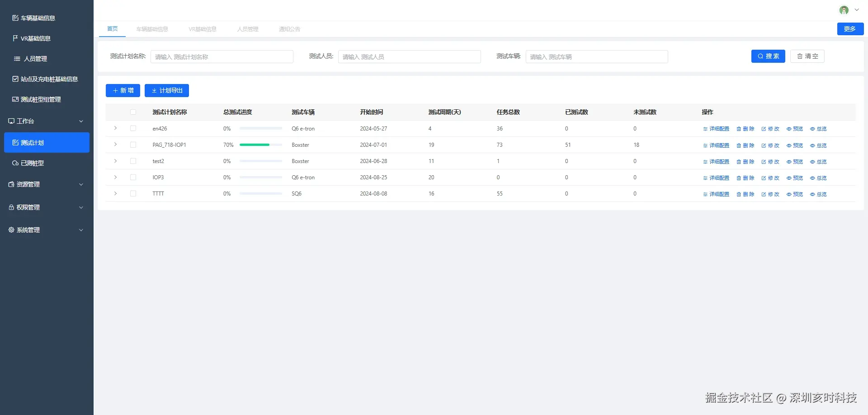Expand the PAG_718-IOP1 row
This screenshot has height=415, width=868.
[115, 145]
